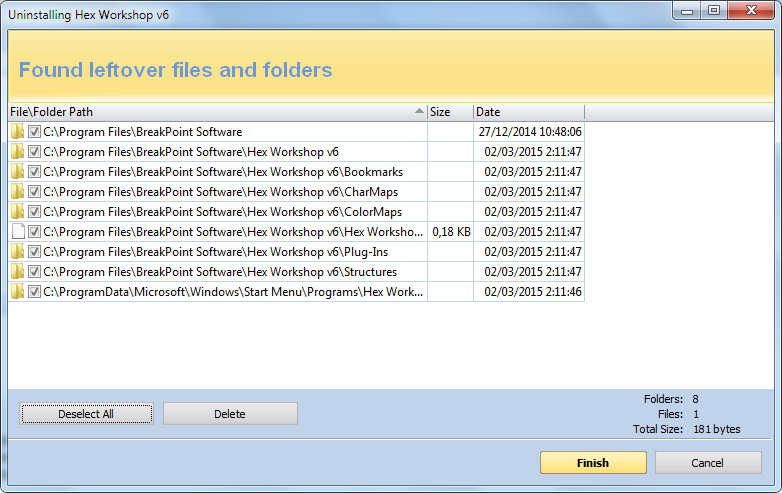Click the Finish button

click(x=593, y=463)
